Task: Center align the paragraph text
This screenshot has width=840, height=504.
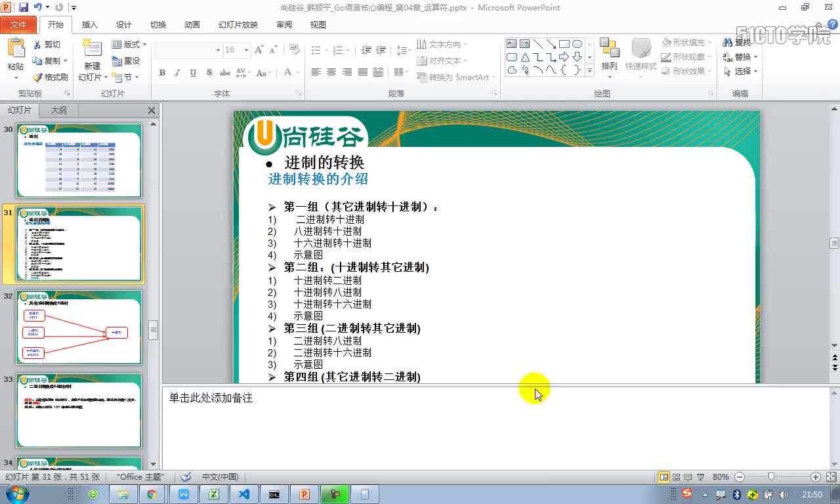Action: point(331,72)
